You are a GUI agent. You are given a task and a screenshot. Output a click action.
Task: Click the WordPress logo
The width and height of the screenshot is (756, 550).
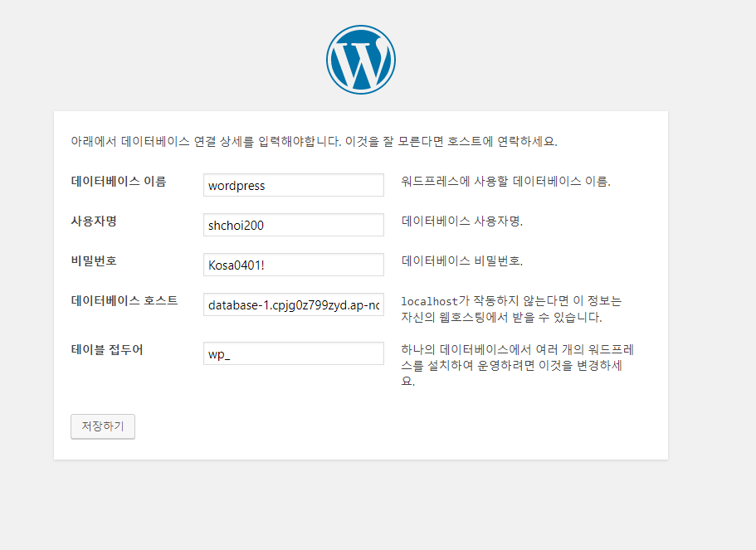click(361, 60)
